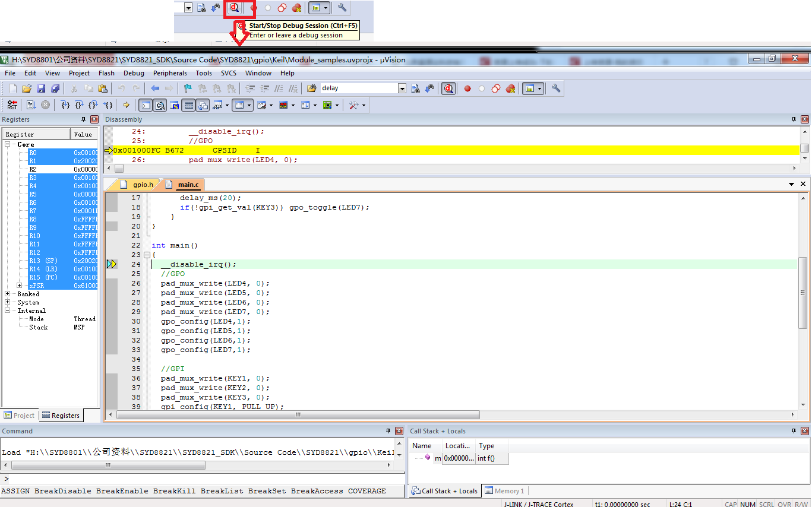
Task: Open the Peripherals menu
Action: click(170, 73)
